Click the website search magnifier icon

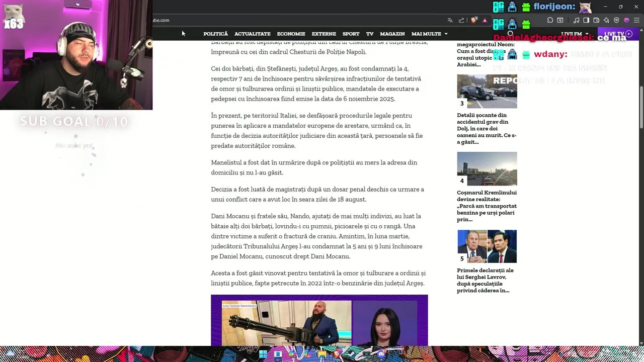click(510, 34)
